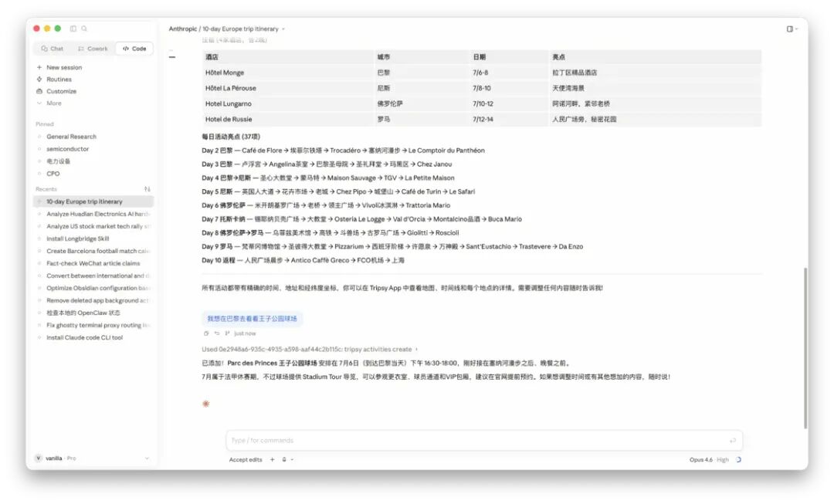Image resolution: width=834 pixels, height=504 pixels.
Task: Open the Install Claude code CLI tool session
Action: (x=93, y=337)
